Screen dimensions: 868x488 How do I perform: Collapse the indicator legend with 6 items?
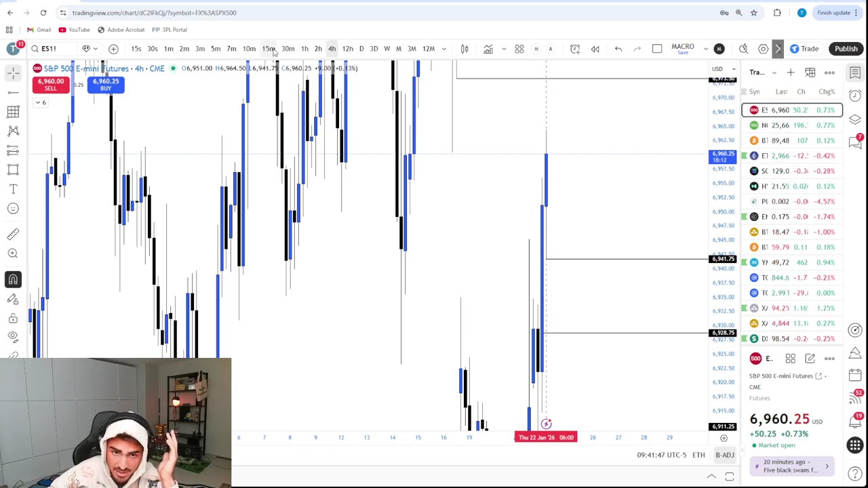(x=41, y=102)
